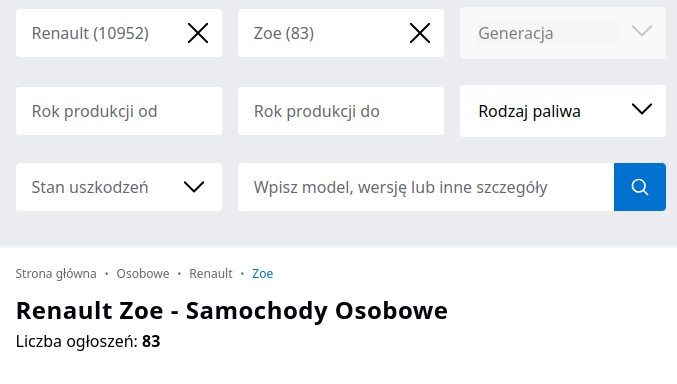Click the Zoe (83) model selector
Screen dimensions: 677x384
pyautogui.click(x=324, y=33)
